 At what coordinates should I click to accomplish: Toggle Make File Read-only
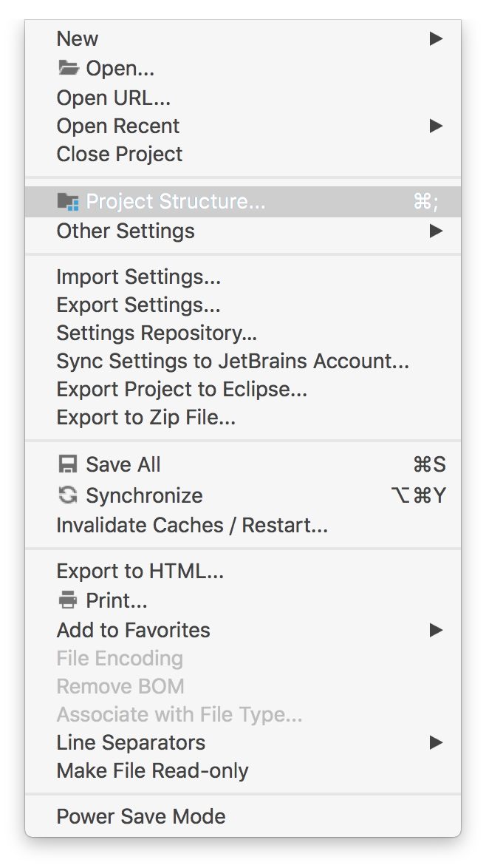[x=243, y=770]
